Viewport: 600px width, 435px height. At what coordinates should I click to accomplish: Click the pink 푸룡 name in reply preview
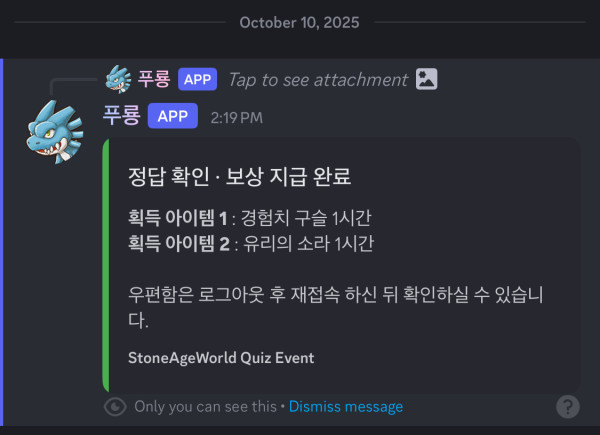(154, 79)
